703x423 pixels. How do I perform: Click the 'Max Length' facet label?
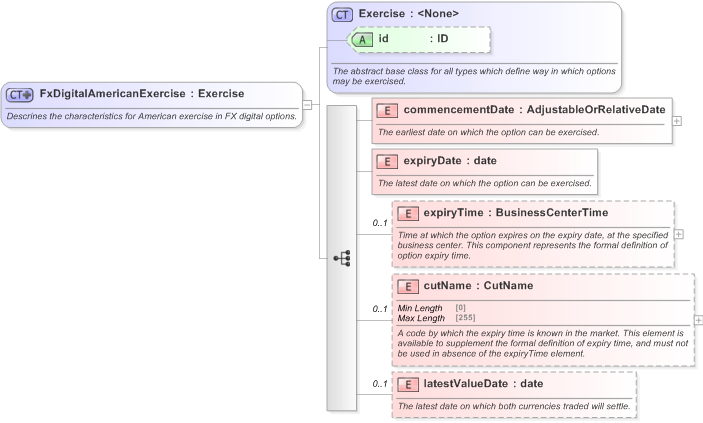[x=421, y=318]
